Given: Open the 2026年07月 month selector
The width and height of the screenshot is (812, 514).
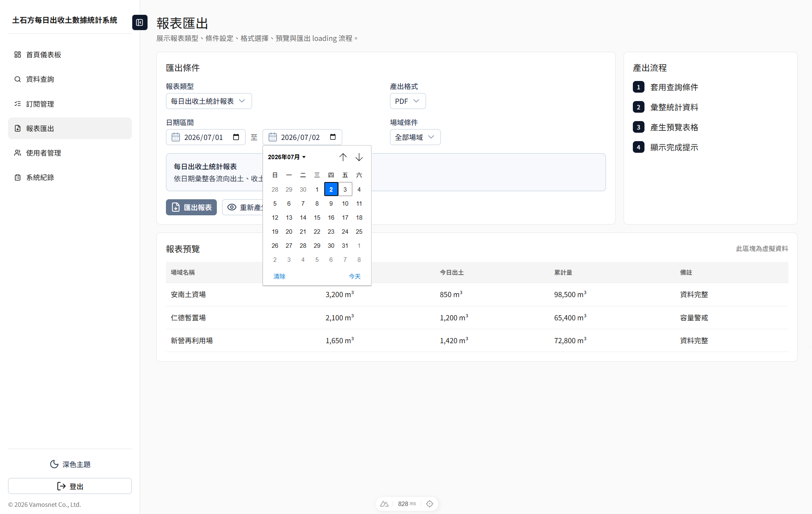Looking at the screenshot, I should (287, 157).
